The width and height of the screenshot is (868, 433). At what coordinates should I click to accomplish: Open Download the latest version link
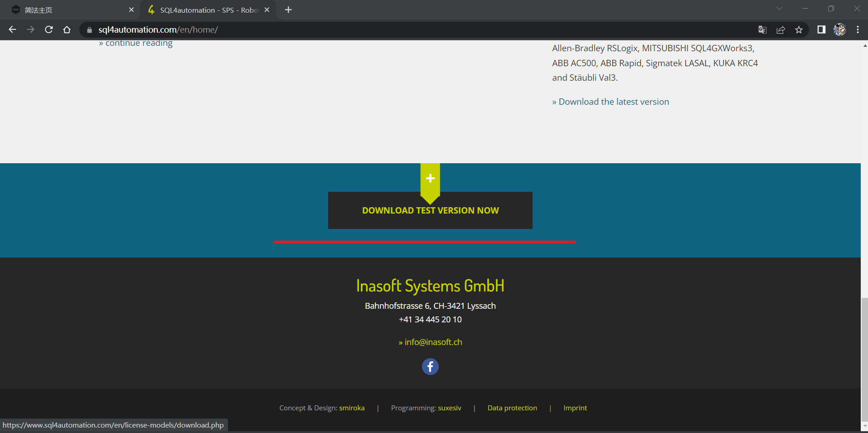point(611,102)
